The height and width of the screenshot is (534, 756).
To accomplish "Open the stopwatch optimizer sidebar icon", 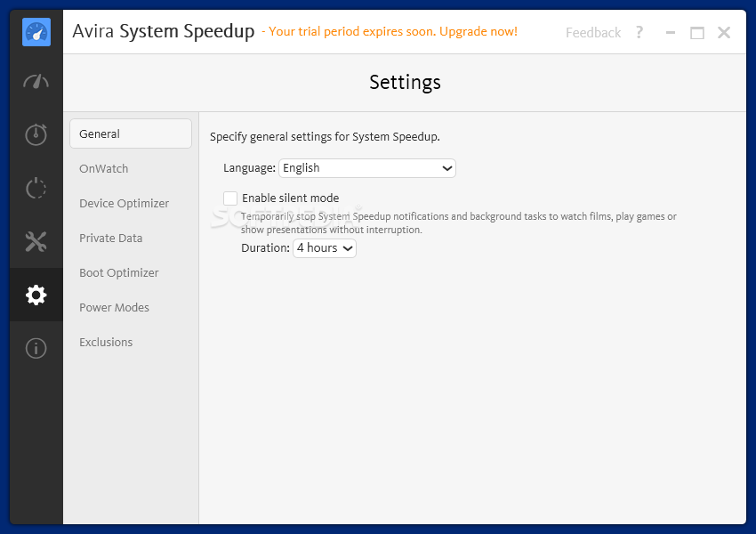I will (x=36, y=134).
